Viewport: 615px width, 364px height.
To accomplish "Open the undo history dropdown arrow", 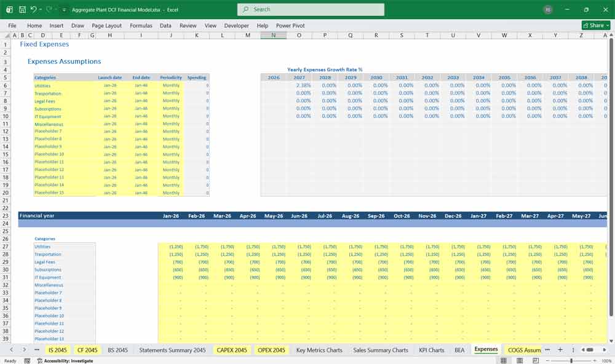I will (x=40, y=9).
